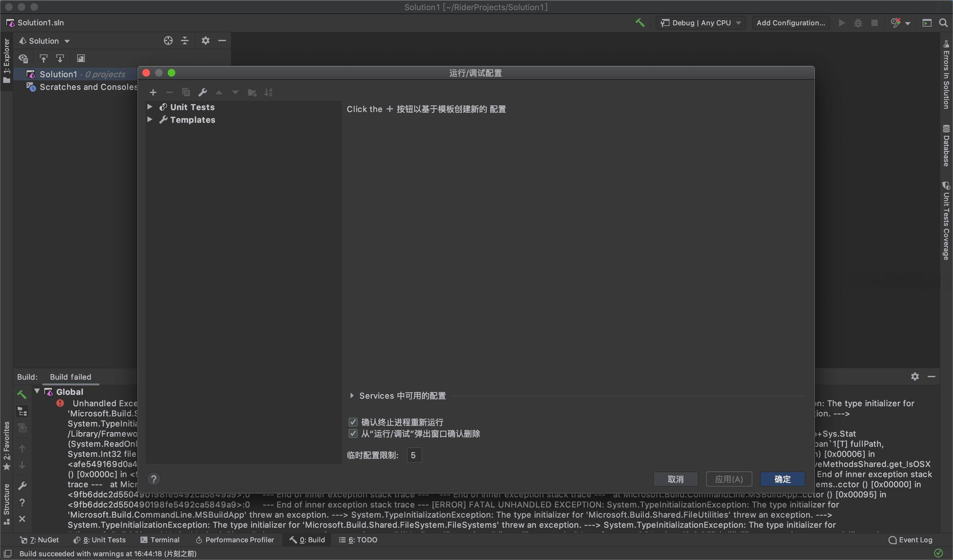
Task: Open Search Everywhere magnifier icon
Action: coord(943,23)
